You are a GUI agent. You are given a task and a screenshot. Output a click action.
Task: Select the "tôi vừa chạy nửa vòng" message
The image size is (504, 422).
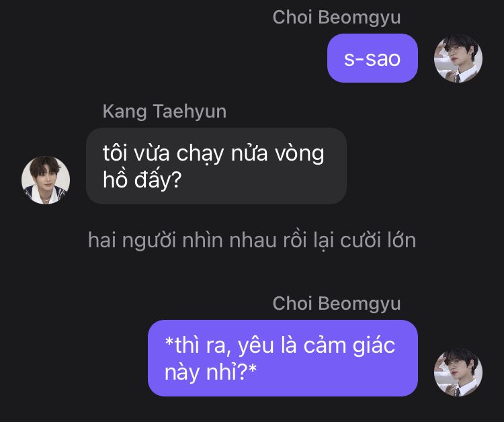(216, 166)
